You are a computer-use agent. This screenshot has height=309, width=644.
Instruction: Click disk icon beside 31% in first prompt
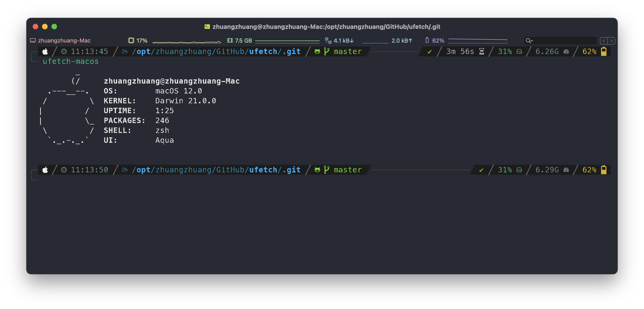coord(519,52)
